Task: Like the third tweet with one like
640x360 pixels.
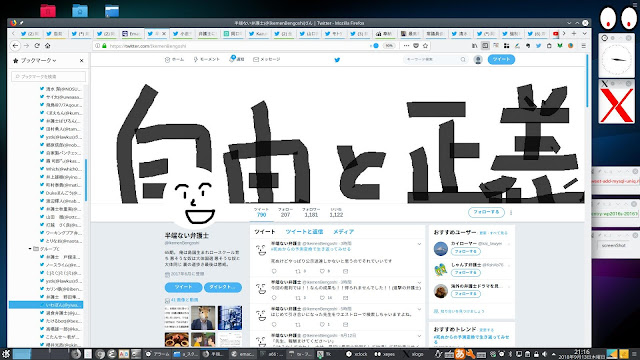Action: (x=322, y=324)
